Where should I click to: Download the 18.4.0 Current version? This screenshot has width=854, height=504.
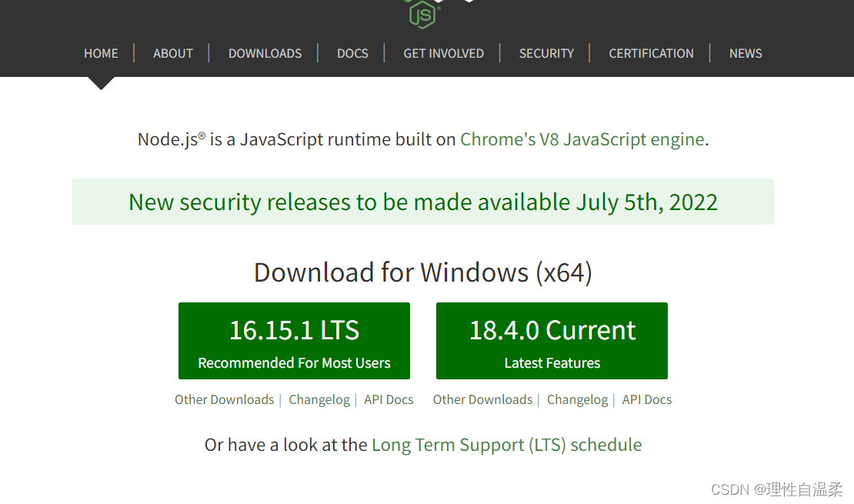552,341
